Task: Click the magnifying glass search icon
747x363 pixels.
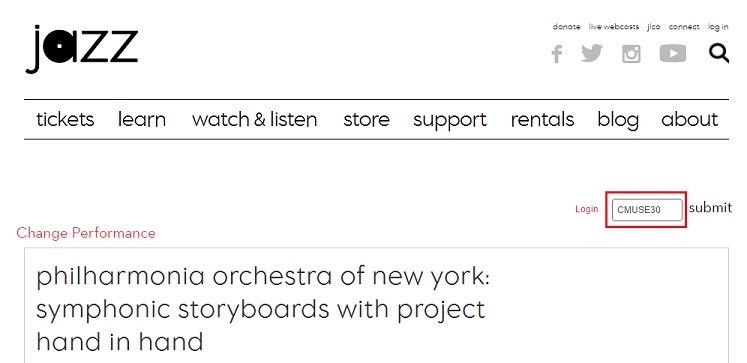Action: (718, 53)
